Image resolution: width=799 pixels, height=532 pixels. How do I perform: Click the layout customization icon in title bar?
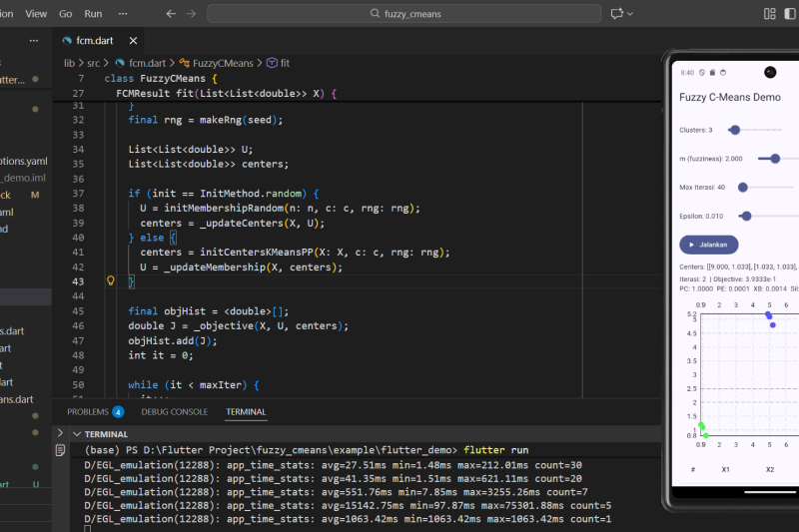[769, 14]
